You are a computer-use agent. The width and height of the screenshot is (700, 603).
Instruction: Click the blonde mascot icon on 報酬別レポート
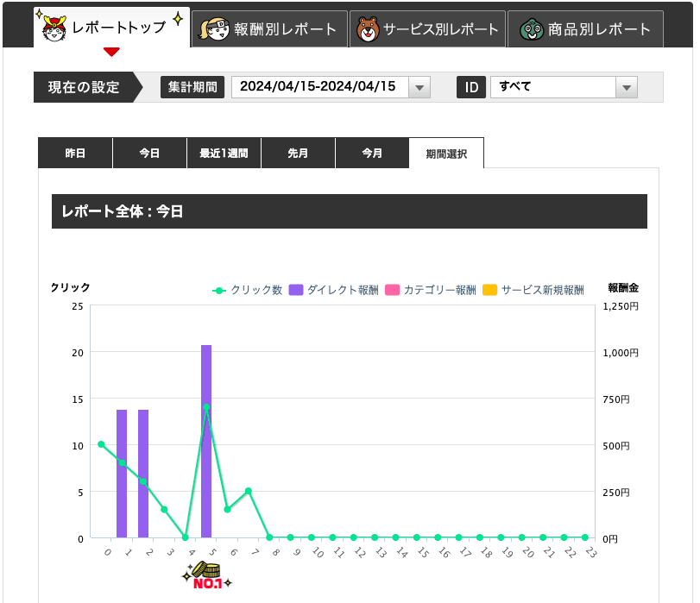pyautogui.click(x=214, y=29)
